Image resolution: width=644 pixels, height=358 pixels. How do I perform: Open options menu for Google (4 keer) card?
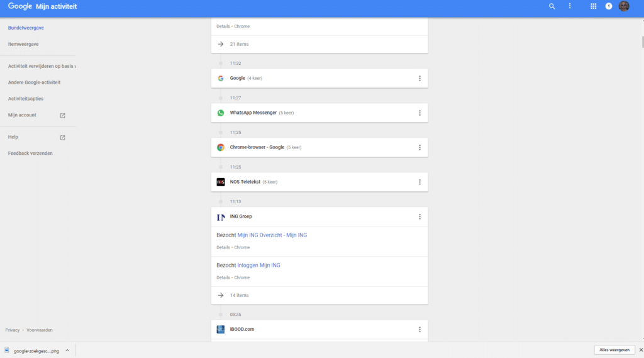pyautogui.click(x=419, y=78)
